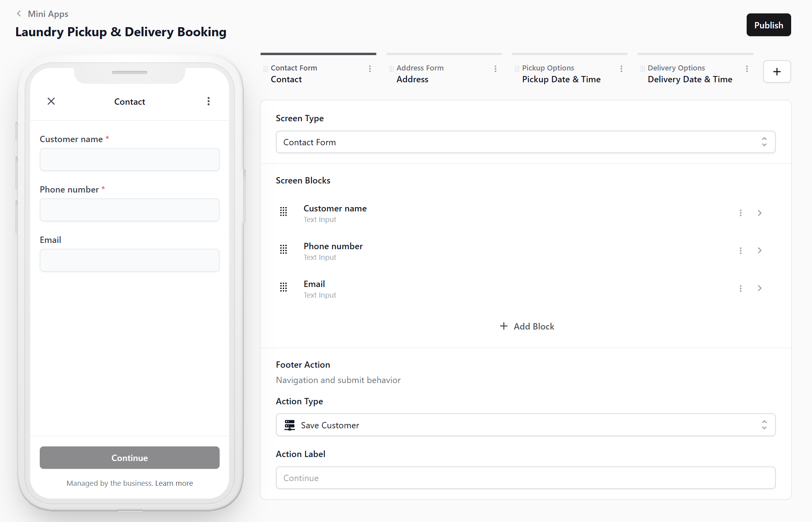The image size is (812, 522).
Task: Open the Contact Form tab options menu
Action: coord(370,69)
